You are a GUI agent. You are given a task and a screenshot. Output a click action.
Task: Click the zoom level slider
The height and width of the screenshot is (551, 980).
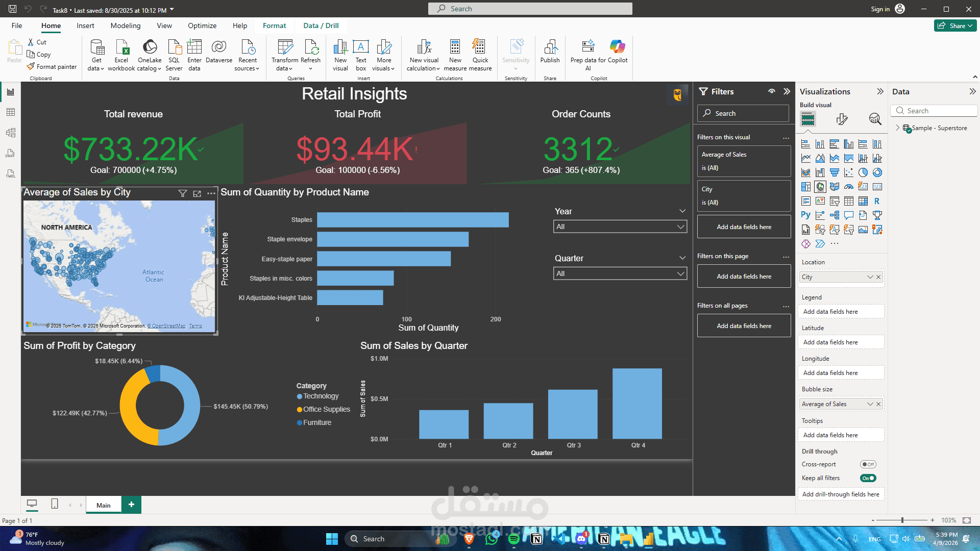[902, 520]
